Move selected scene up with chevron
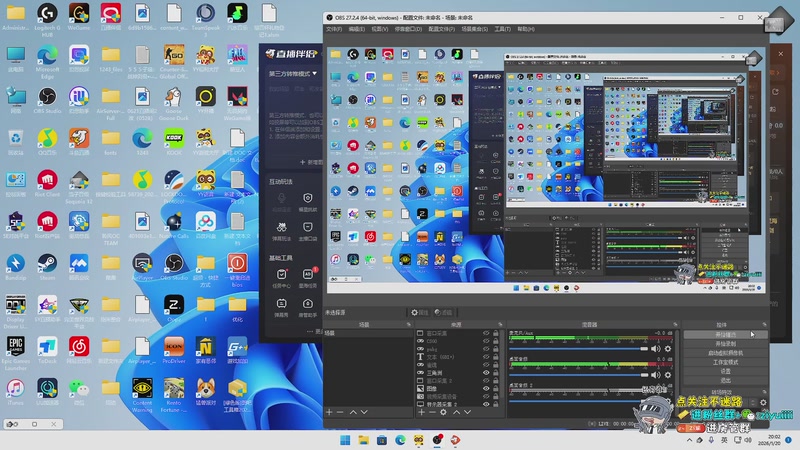The image size is (800, 450). 353,412
